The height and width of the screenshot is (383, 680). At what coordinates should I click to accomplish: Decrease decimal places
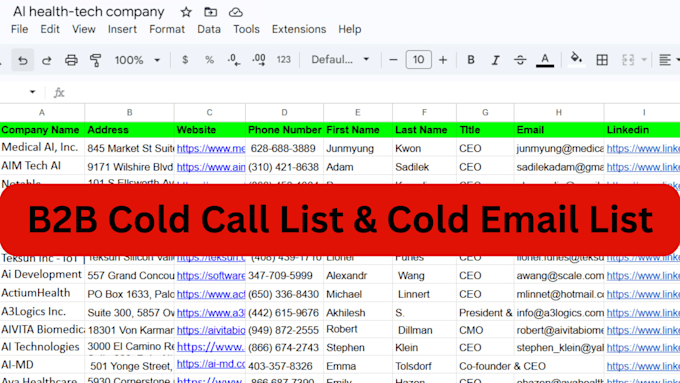234,60
